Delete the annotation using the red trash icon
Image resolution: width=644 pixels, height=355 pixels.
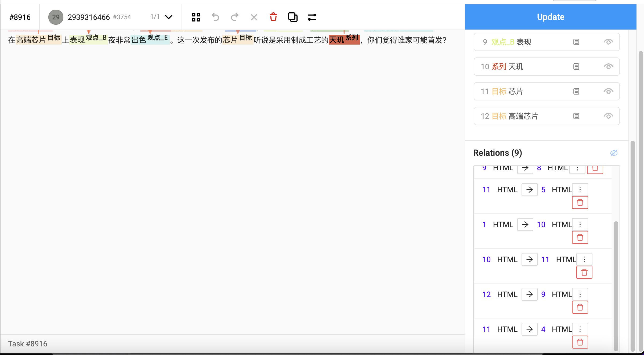click(273, 17)
